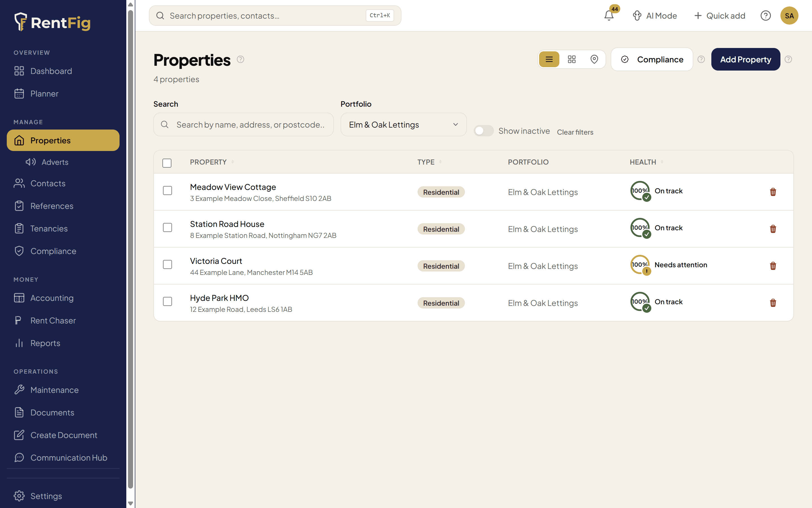Image resolution: width=812 pixels, height=508 pixels.
Task: Click the Quick add button
Action: point(720,16)
